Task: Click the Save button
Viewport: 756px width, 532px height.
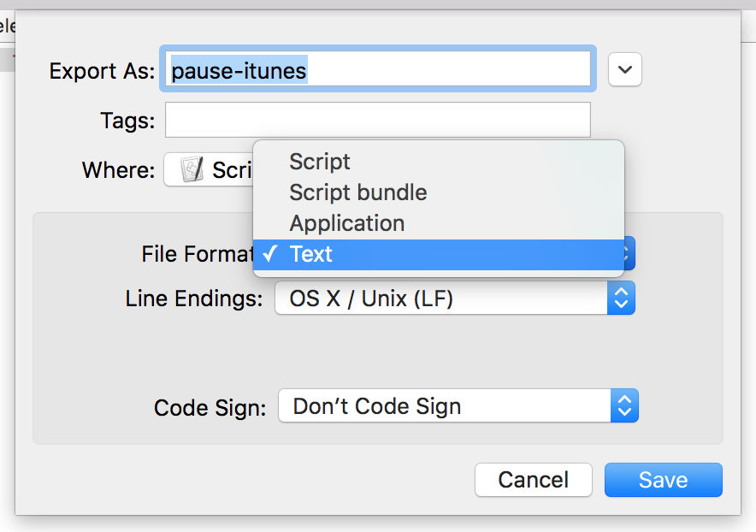Action: pyautogui.click(x=664, y=480)
